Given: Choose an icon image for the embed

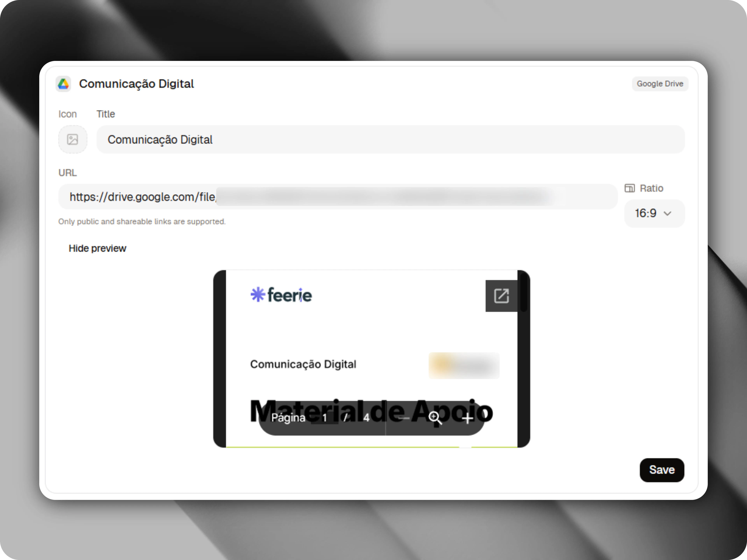Looking at the screenshot, I should (x=73, y=139).
